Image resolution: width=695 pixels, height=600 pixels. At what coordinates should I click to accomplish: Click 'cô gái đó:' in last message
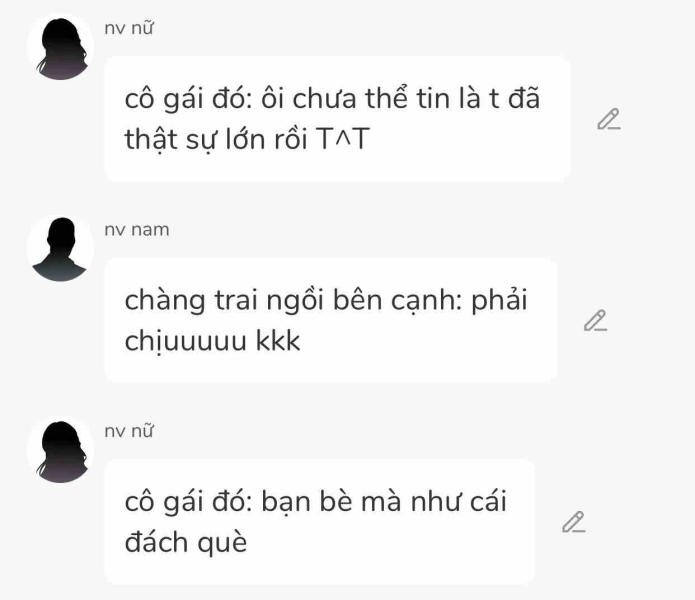[188, 502]
